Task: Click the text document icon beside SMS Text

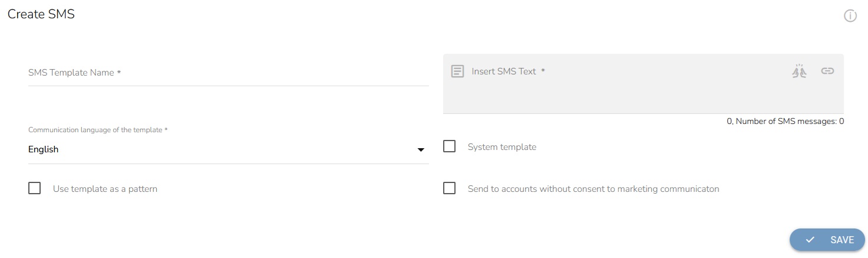Action: [457, 71]
